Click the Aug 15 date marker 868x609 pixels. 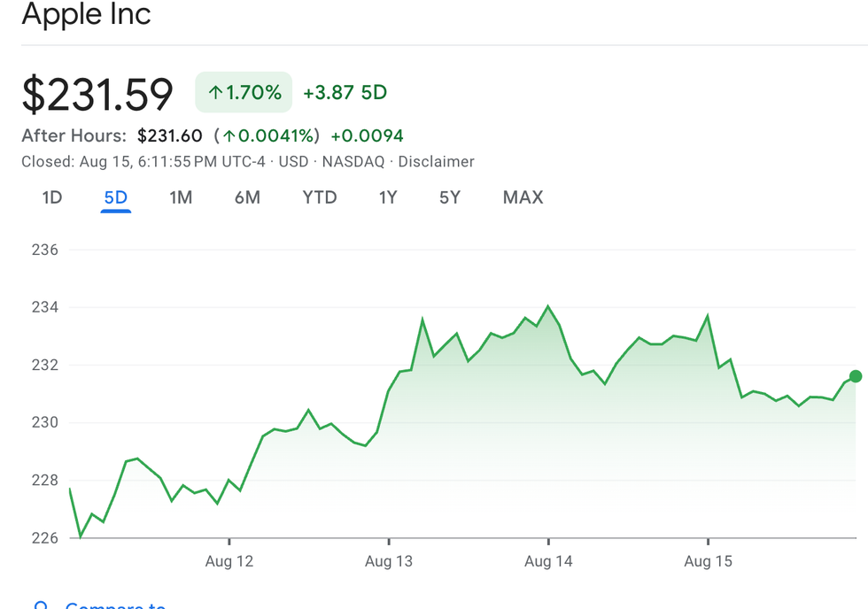[709, 561]
